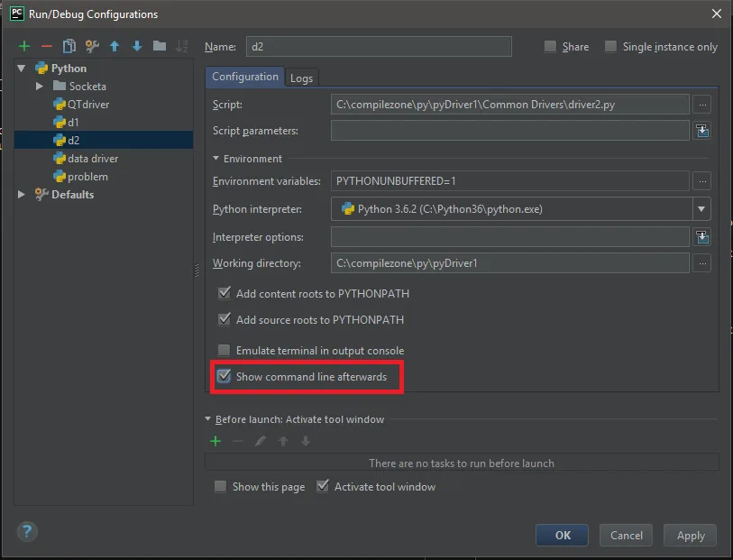Switch to the Logs tab
733x560 pixels.
[301, 78]
